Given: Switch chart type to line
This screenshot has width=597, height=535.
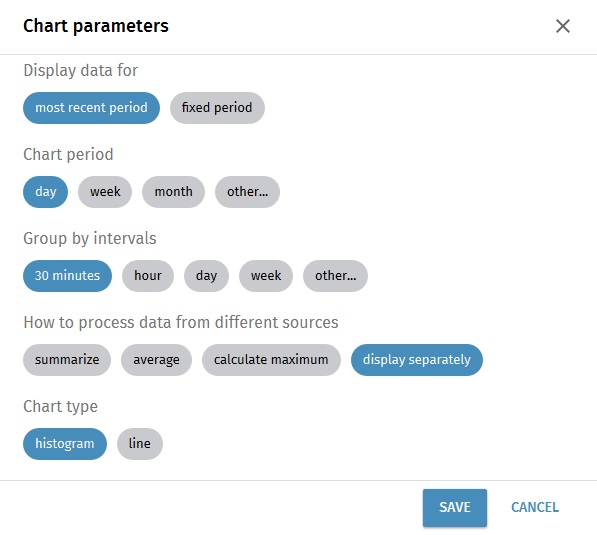Looking at the screenshot, I should (140, 444).
